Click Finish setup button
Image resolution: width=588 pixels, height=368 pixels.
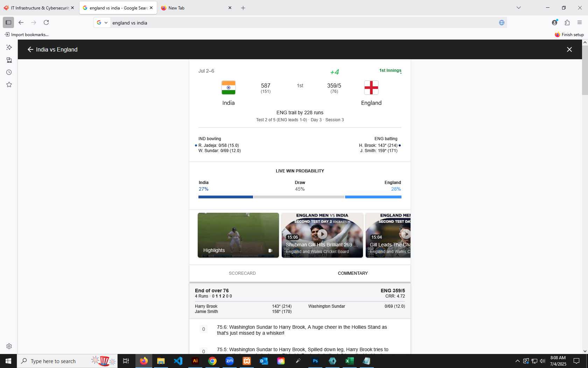tap(569, 34)
